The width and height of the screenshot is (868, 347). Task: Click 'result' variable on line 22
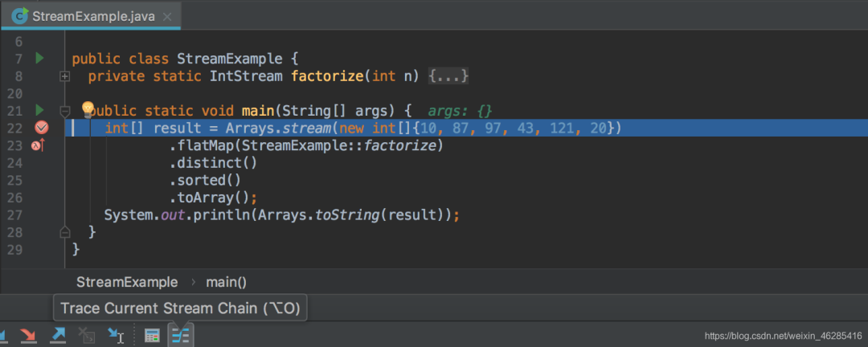click(177, 129)
